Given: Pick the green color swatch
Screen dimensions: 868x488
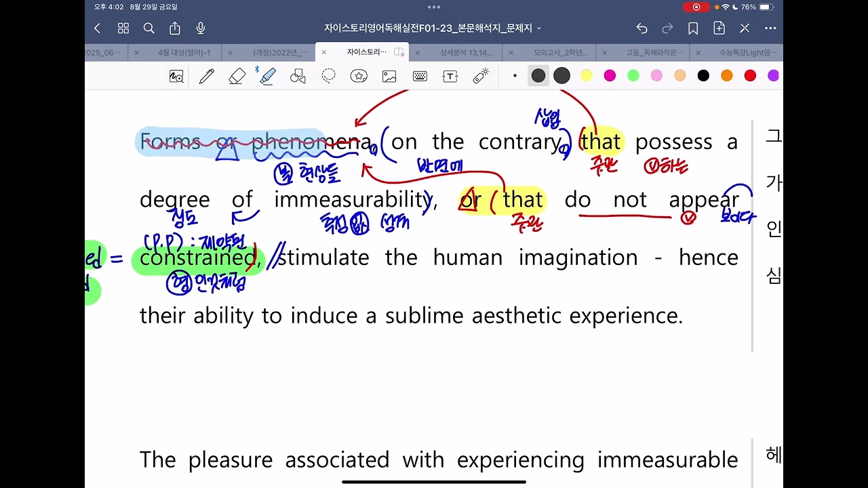Looking at the screenshot, I should (633, 76).
